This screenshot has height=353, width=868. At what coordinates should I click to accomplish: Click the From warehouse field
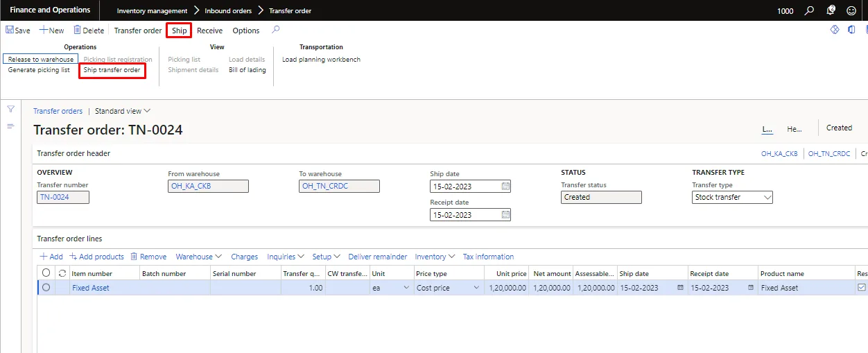point(208,186)
